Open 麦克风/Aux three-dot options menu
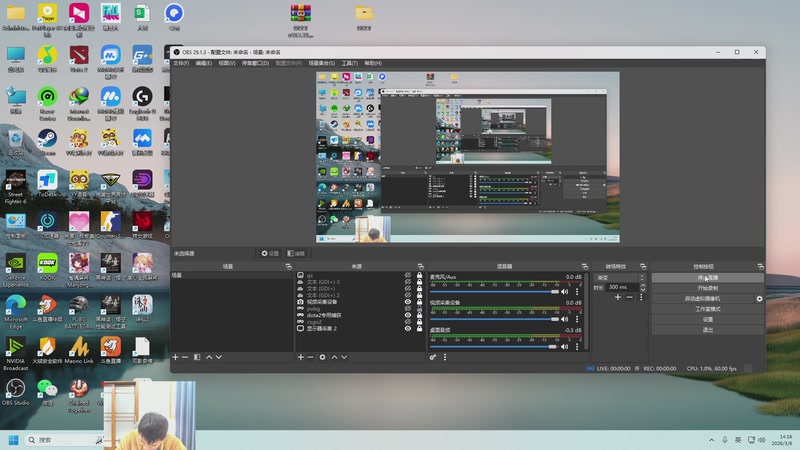800x450 pixels. pyautogui.click(x=577, y=292)
